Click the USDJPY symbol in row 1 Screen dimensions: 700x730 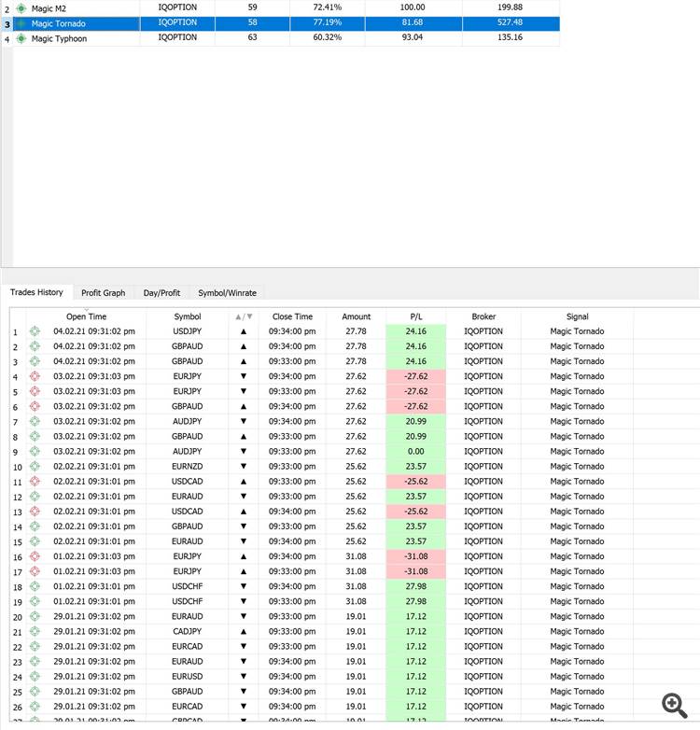[x=187, y=331]
